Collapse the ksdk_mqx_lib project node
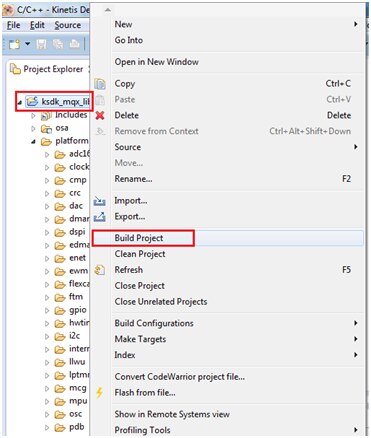 click(x=19, y=103)
